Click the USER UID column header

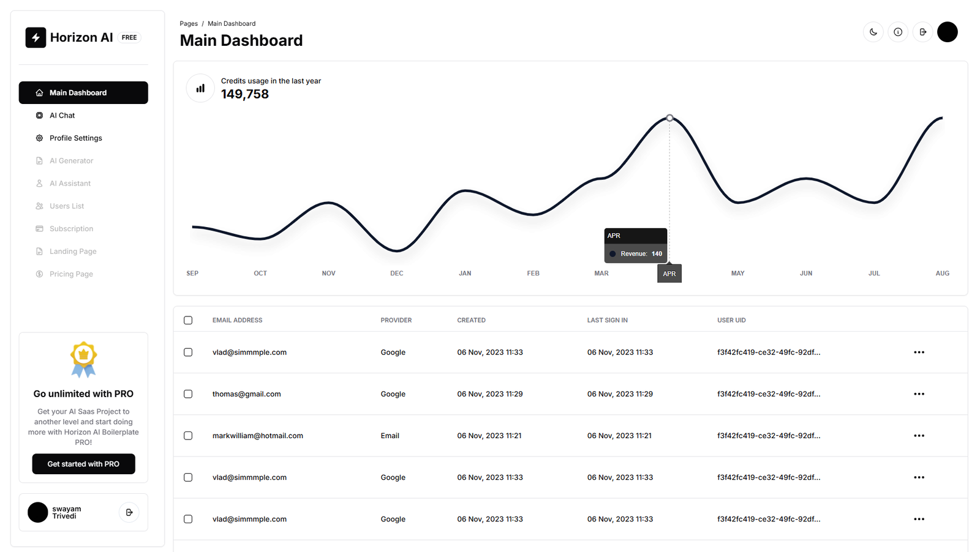[731, 320]
